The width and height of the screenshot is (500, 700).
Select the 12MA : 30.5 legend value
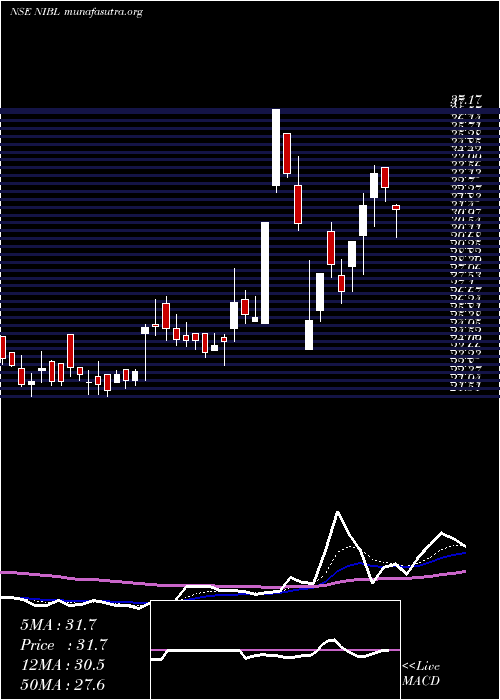tap(62, 665)
